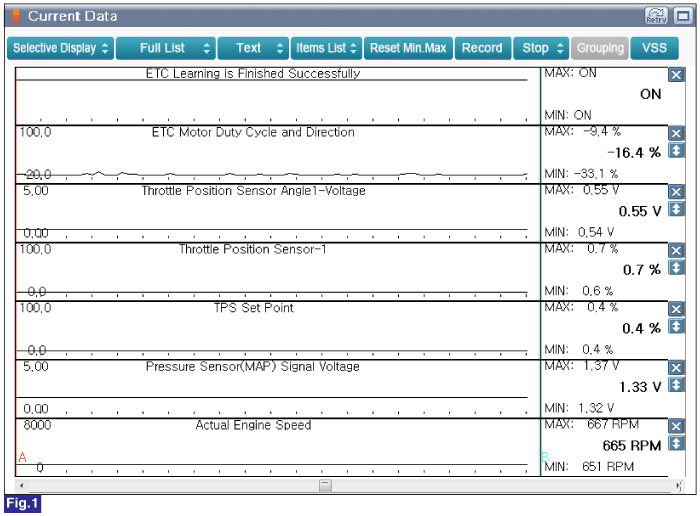Click the horizontal scrollbar thumb
This screenshot has width=700, height=516.
pos(325,485)
